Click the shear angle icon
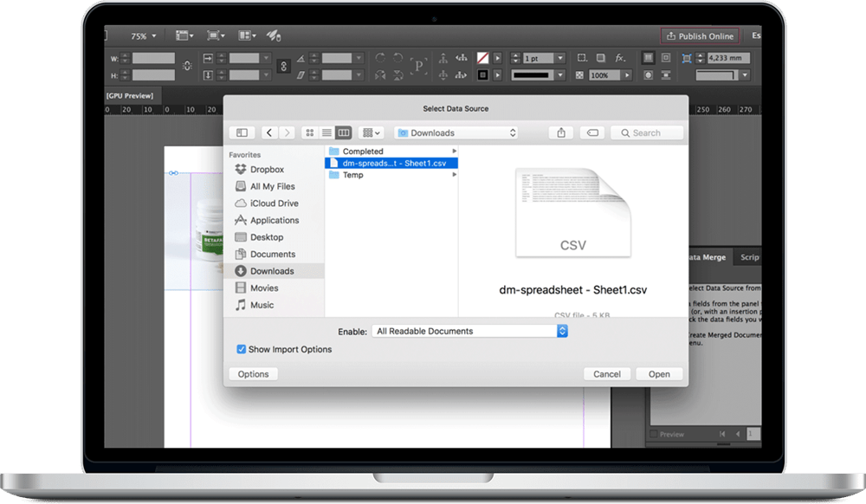Viewport: 866px width, 504px height. (x=301, y=75)
